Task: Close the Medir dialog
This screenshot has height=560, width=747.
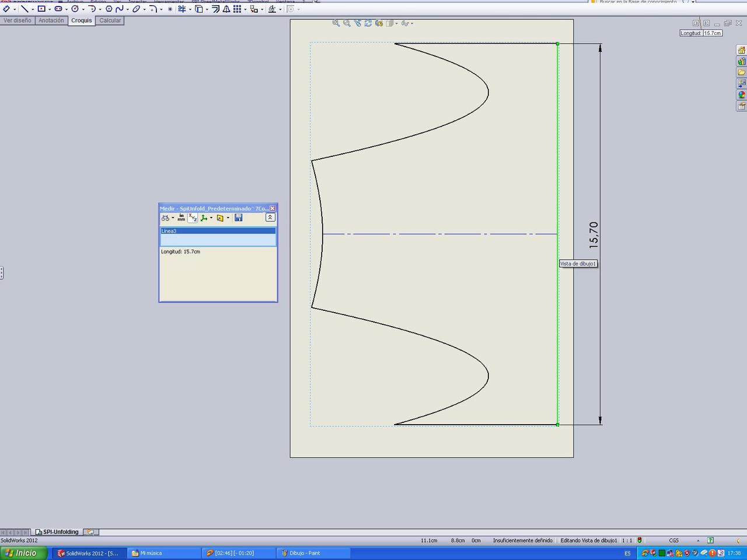Action: [x=273, y=208]
